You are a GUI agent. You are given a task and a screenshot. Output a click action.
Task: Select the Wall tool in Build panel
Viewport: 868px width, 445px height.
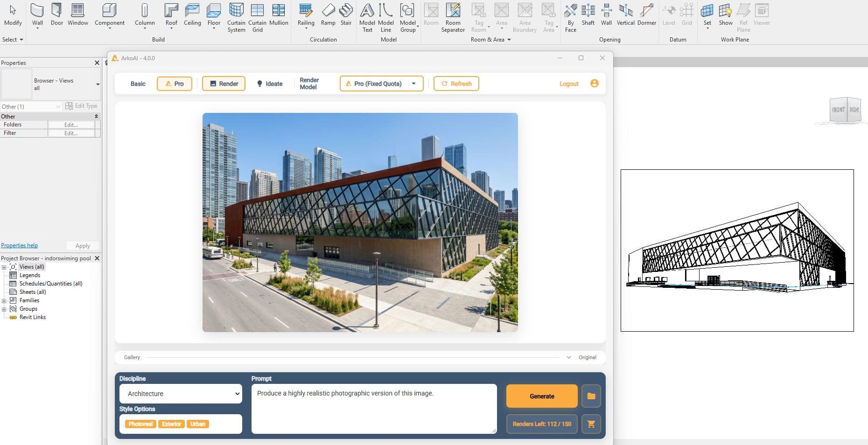point(37,15)
